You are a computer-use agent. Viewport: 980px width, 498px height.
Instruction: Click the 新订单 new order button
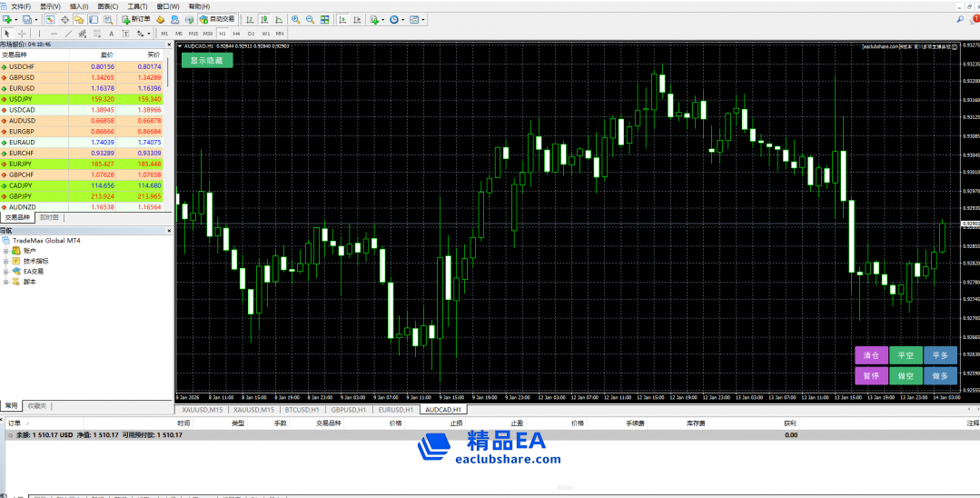coord(136,19)
